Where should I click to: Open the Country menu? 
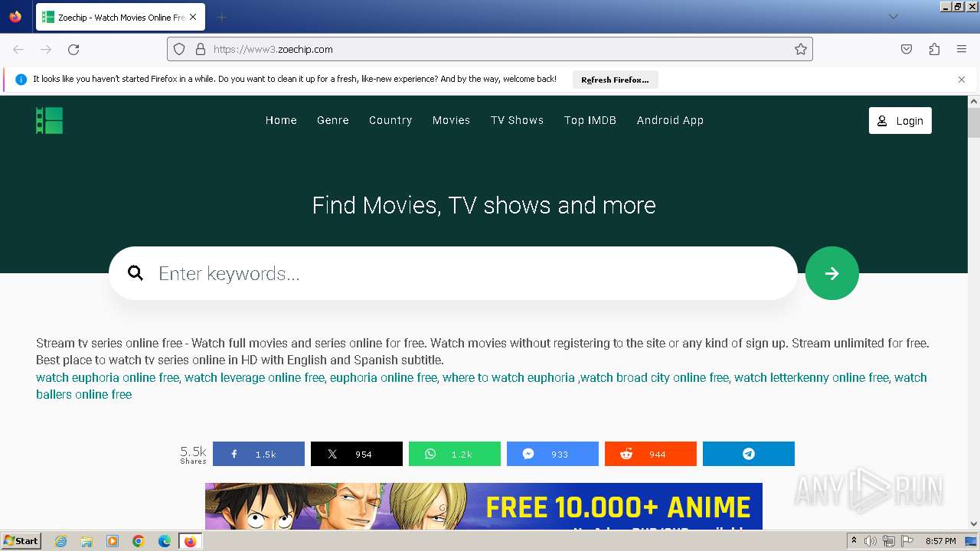click(x=390, y=120)
